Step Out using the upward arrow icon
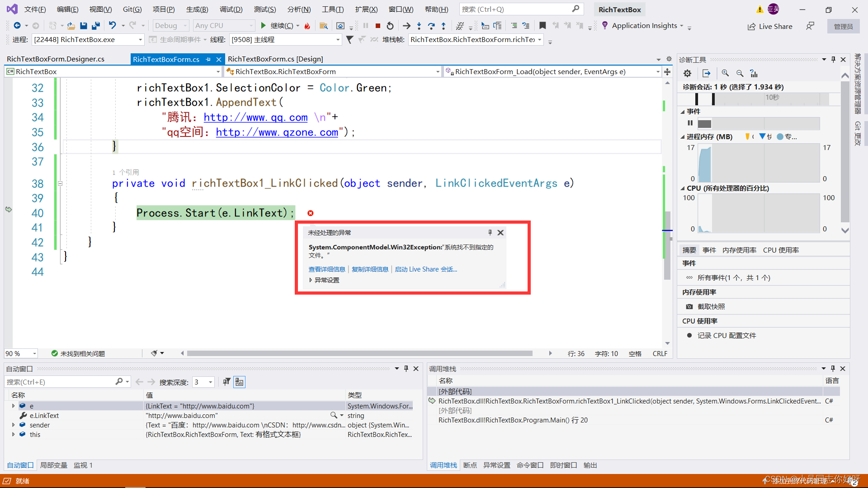Viewport: 868px width, 488px height. click(x=444, y=26)
